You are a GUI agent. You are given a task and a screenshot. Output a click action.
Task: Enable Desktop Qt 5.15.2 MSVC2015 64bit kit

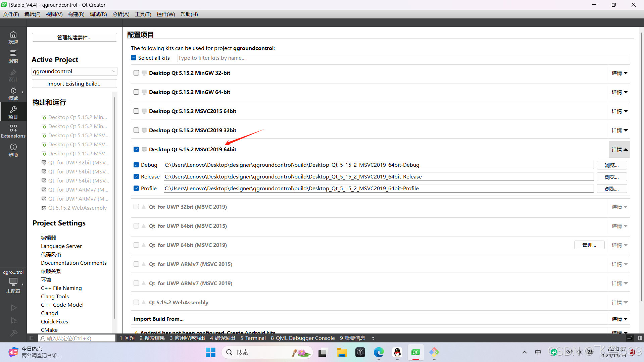[x=136, y=111]
